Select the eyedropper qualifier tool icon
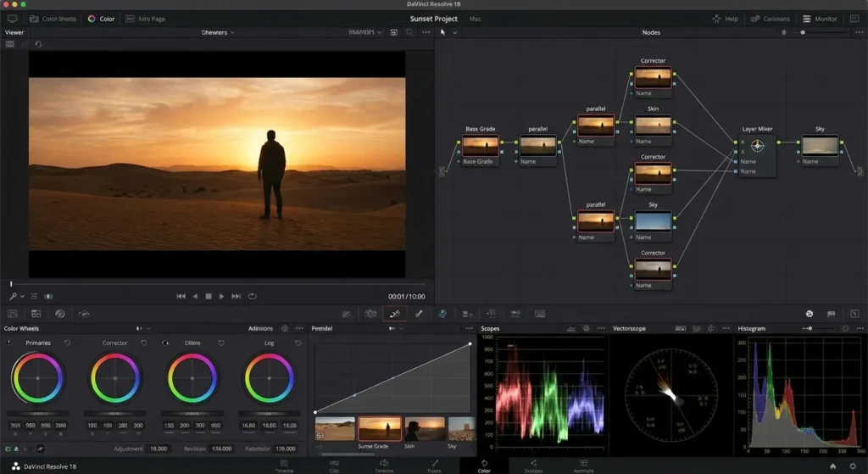Screen dimensions: 868x474 point(419,314)
